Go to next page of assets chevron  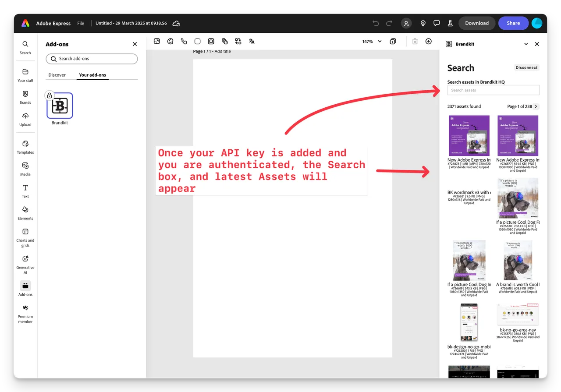click(x=536, y=106)
